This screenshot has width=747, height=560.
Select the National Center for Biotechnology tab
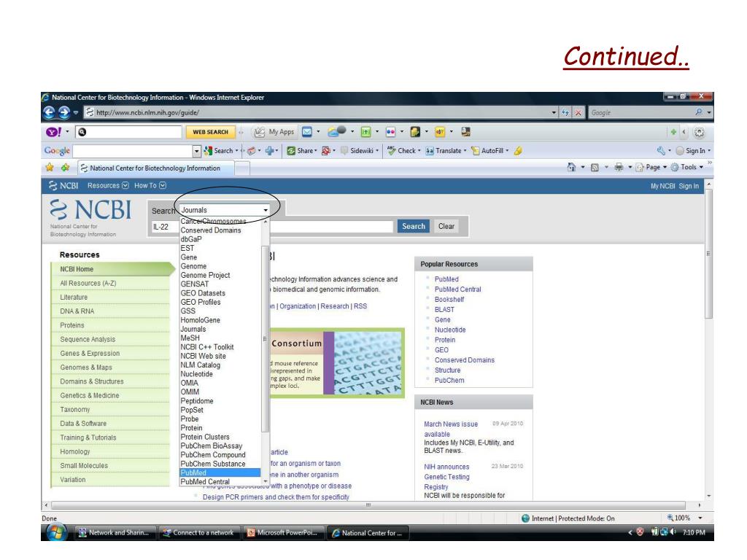[x=156, y=168]
